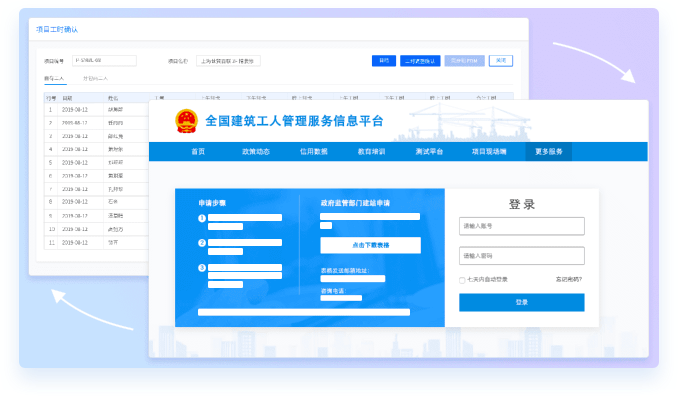This screenshot has height=398, width=678.
Task: Select row 5 in the timesheet table
Action: 96,163
